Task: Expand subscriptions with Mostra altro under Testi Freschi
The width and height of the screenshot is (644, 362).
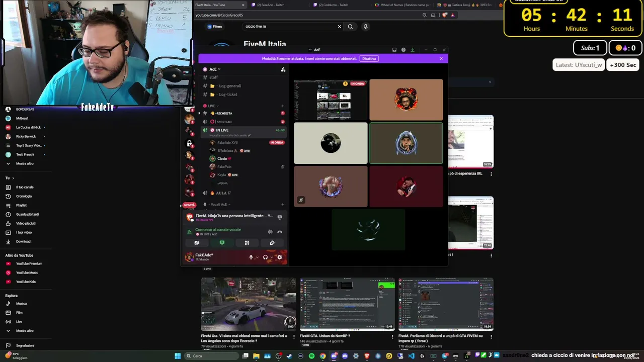Action: click(x=25, y=163)
